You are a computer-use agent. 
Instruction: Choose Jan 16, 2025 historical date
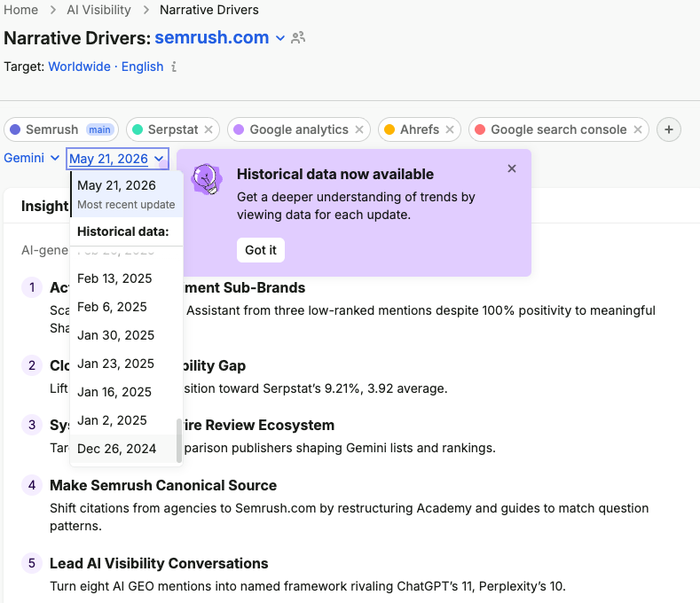[127, 392]
